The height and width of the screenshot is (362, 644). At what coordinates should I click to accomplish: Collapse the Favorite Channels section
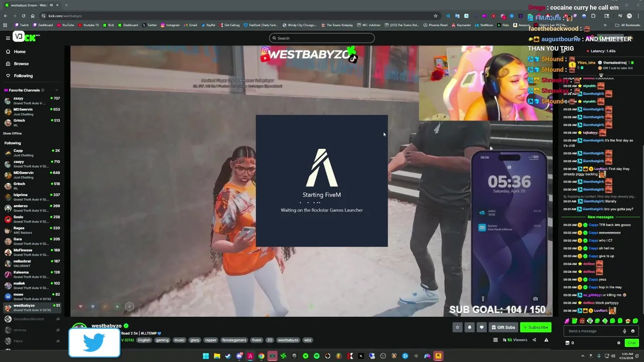(x=56, y=90)
